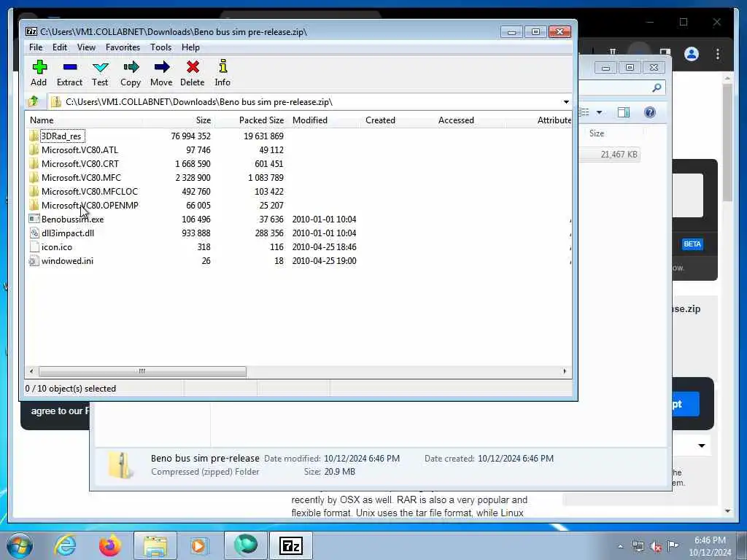Open browser profile avatar icon

(692, 54)
